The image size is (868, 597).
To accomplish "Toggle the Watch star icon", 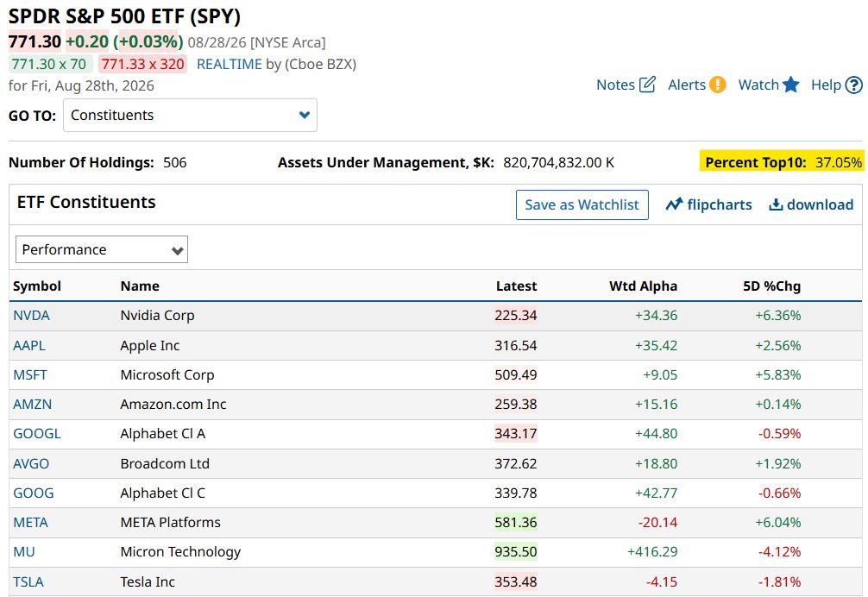I will 791,85.
